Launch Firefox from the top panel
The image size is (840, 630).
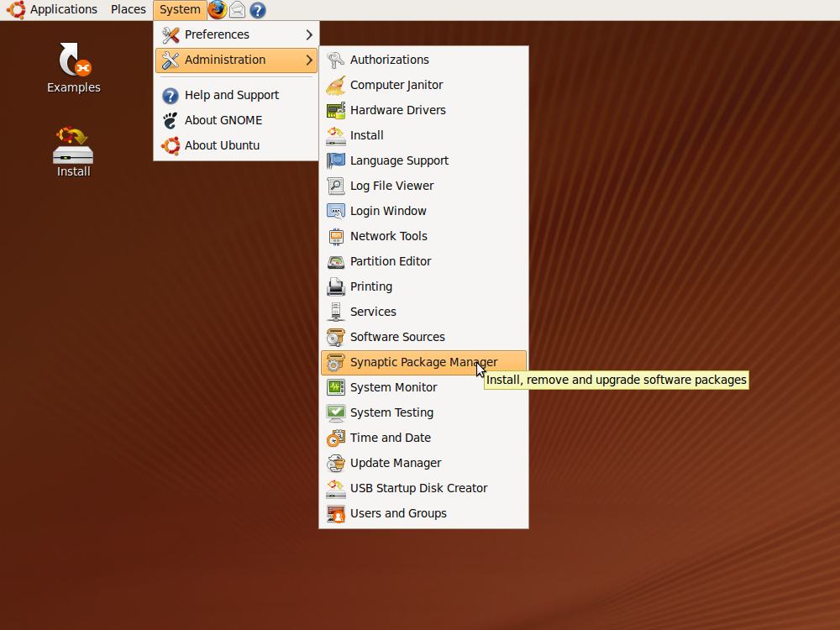217,9
